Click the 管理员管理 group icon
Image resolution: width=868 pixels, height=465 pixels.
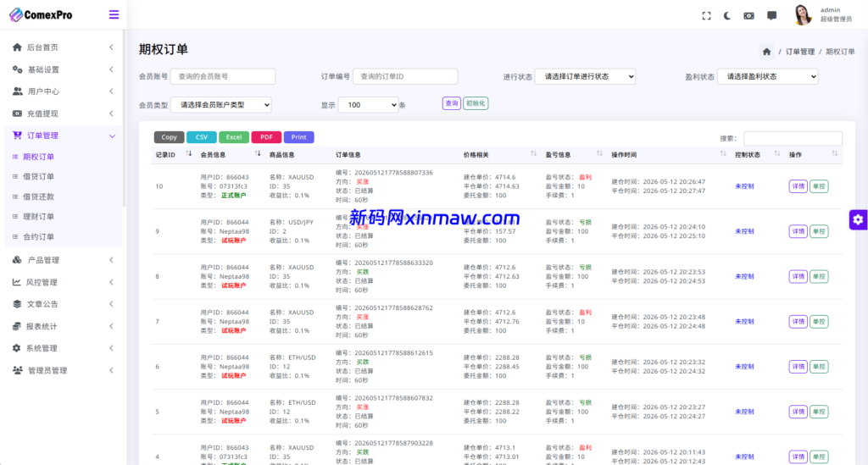click(x=18, y=370)
